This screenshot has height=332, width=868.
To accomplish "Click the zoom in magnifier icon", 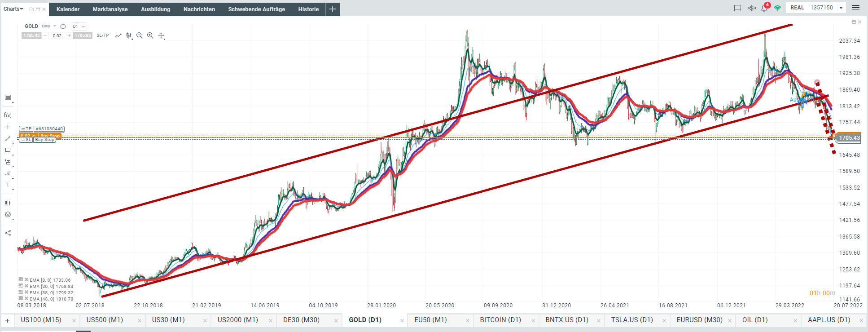I will click(x=150, y=35).
